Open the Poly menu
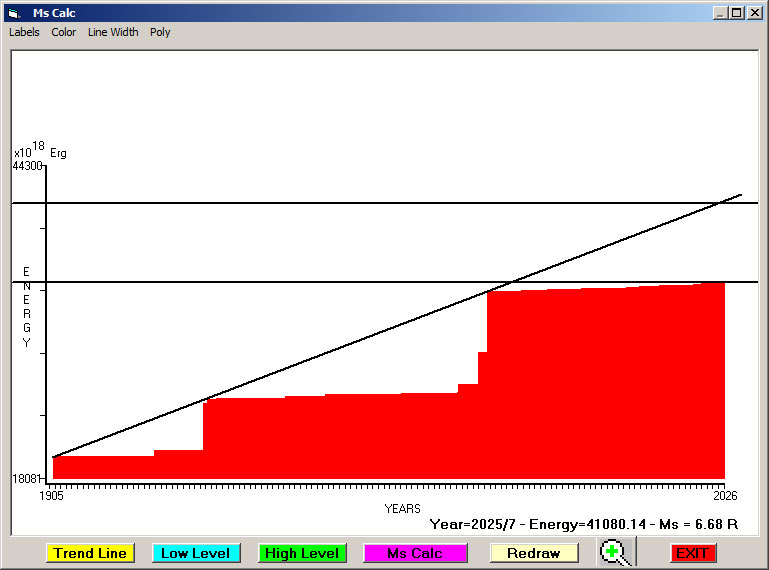769x570 pixels. [160, 32]
